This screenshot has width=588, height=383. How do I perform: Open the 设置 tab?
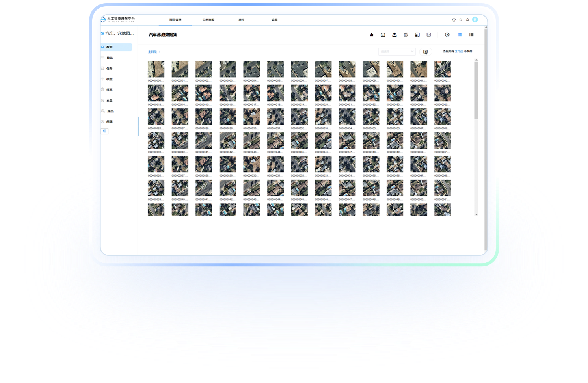click(x=274, y=20)
